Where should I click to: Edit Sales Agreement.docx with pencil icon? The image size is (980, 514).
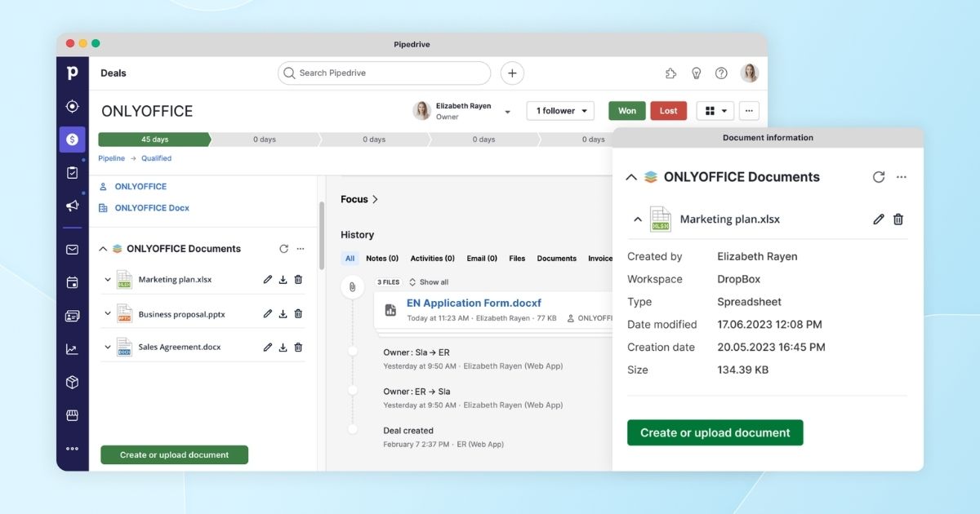(267, 347)
